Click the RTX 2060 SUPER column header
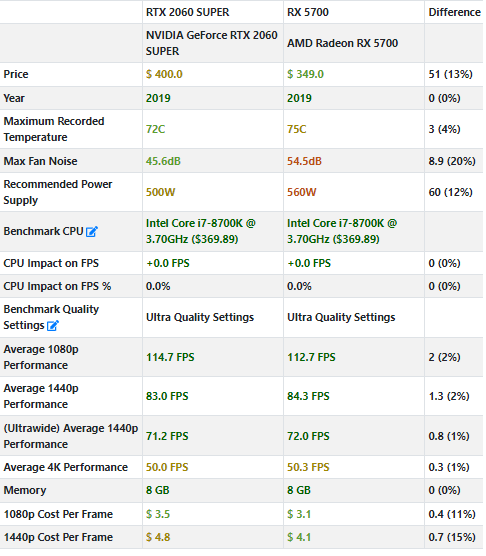 [189, 12]
